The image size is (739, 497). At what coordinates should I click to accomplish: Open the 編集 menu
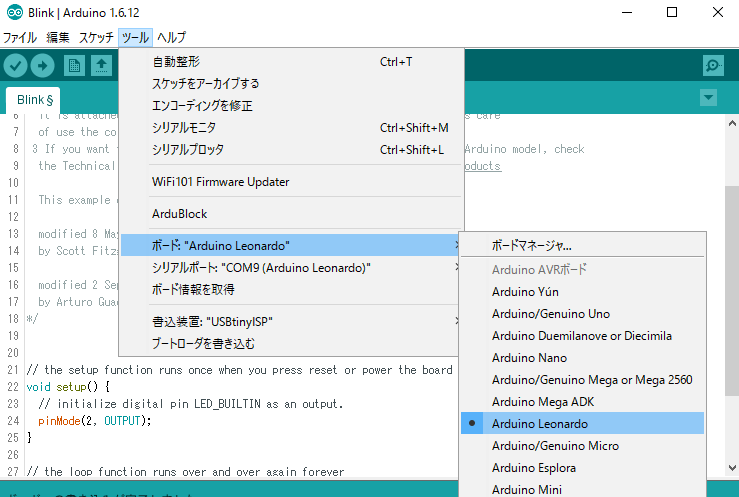pos(58,37)
